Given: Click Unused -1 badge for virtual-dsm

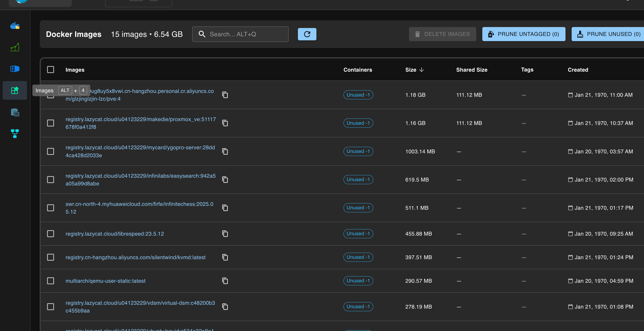Looking at the screenshot, I should point(358,307).
